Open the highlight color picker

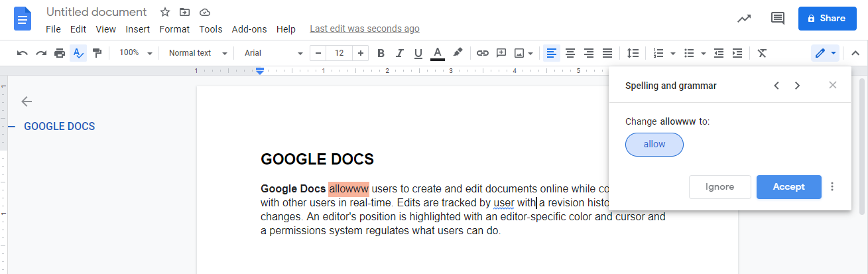pos(457,53)
